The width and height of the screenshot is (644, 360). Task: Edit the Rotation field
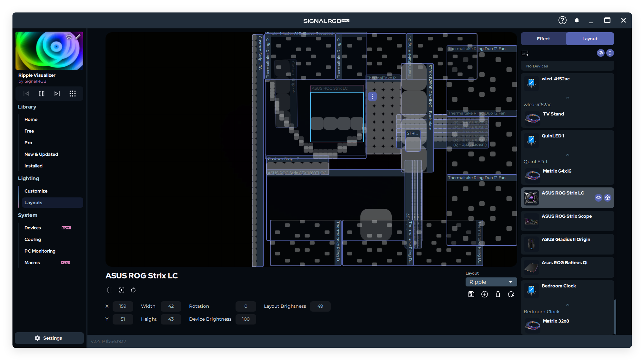click(246, 306)
